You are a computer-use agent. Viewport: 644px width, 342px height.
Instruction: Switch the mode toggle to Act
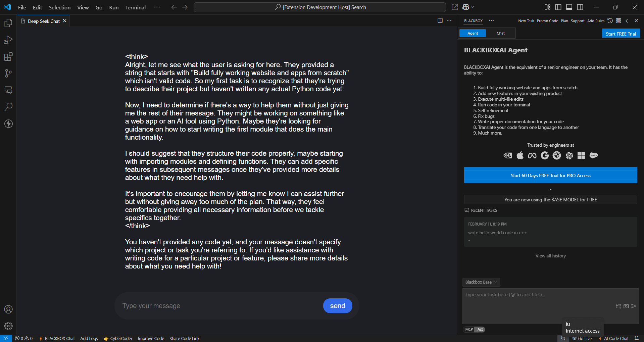[x=480, y=329]
